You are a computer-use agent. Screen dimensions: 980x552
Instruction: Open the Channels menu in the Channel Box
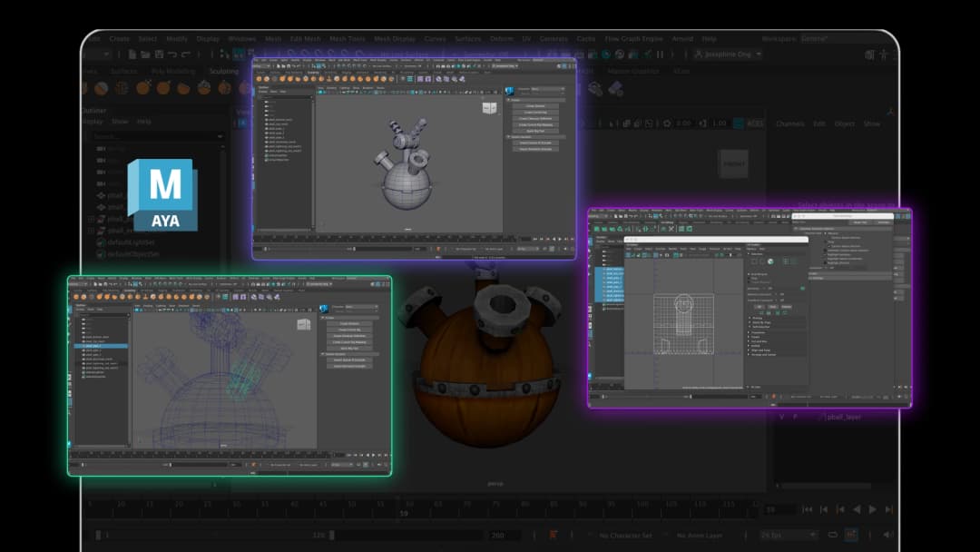click(790, 123)
